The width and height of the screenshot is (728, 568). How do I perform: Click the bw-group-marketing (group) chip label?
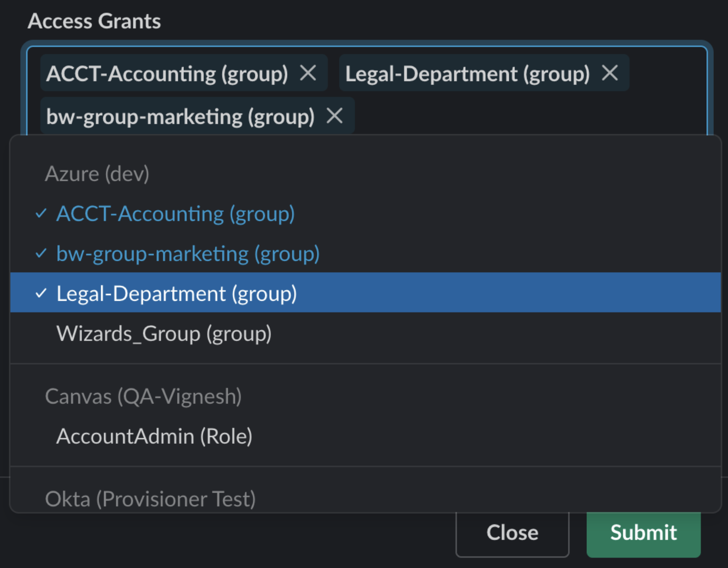coord(180,116)
